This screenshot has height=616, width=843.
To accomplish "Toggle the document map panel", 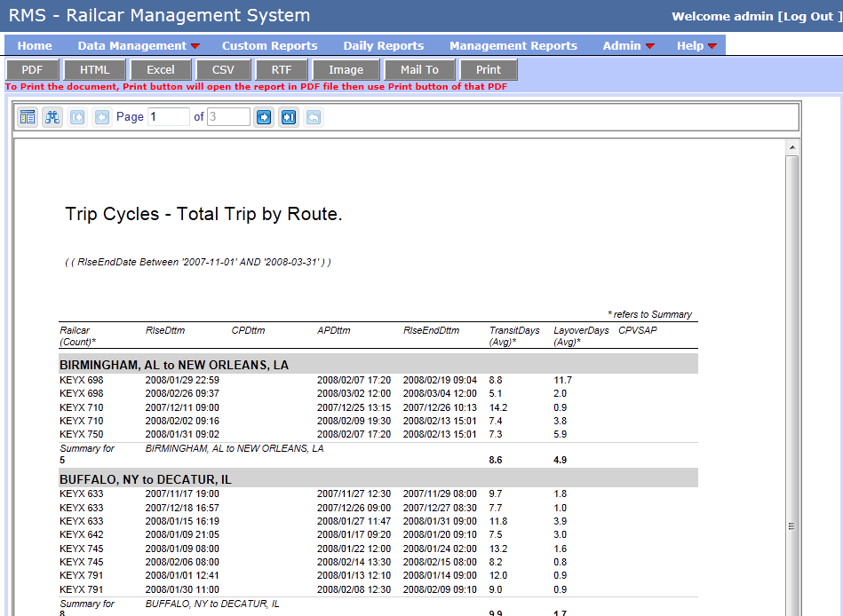I will coord(28,116).
